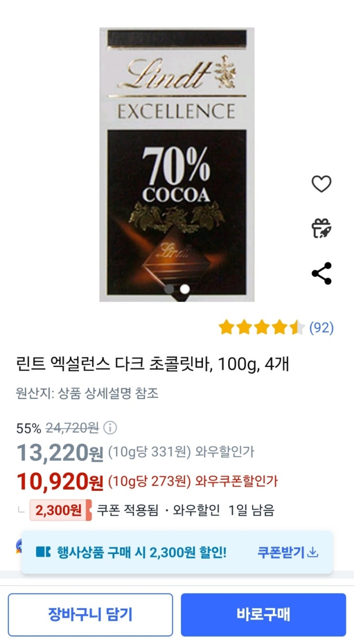Tap product title 린트 엑설런스 다크 초콜릿바
The height and width of the screenshot is (644, 354).
114,365
